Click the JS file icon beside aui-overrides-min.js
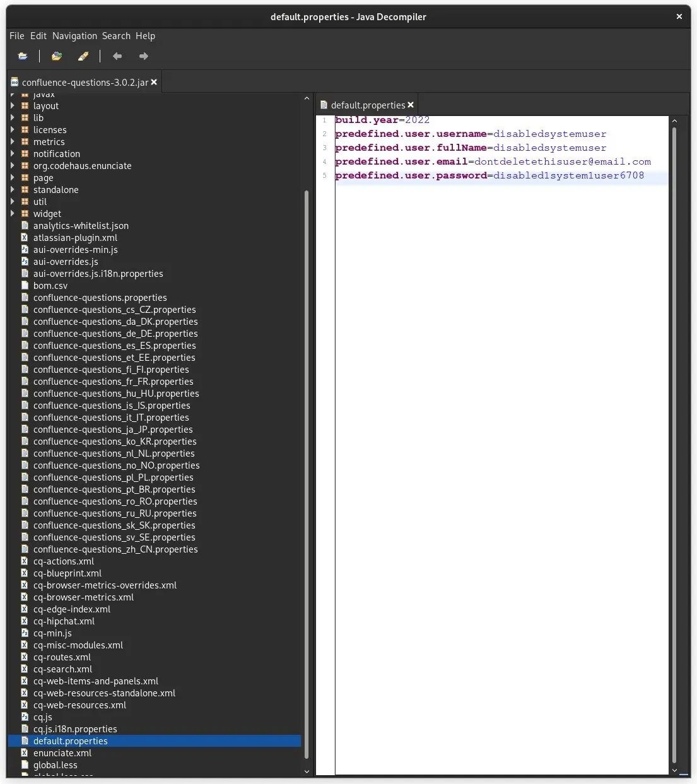 coord(25,250)
